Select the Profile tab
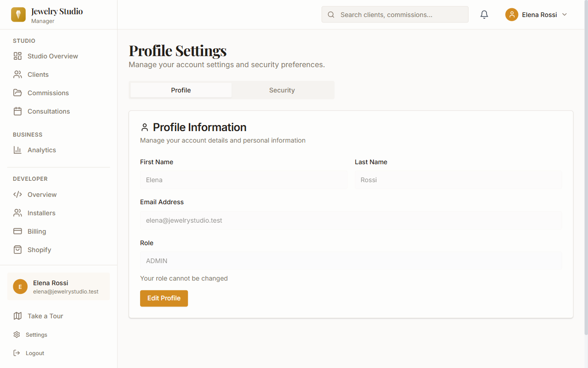The image size is (588, 368). pyautogui.click(x=181, y=90)
